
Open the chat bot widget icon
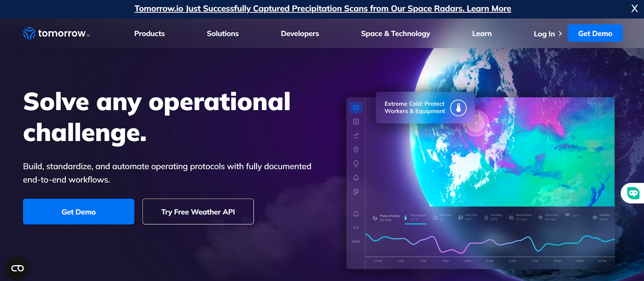633,193
